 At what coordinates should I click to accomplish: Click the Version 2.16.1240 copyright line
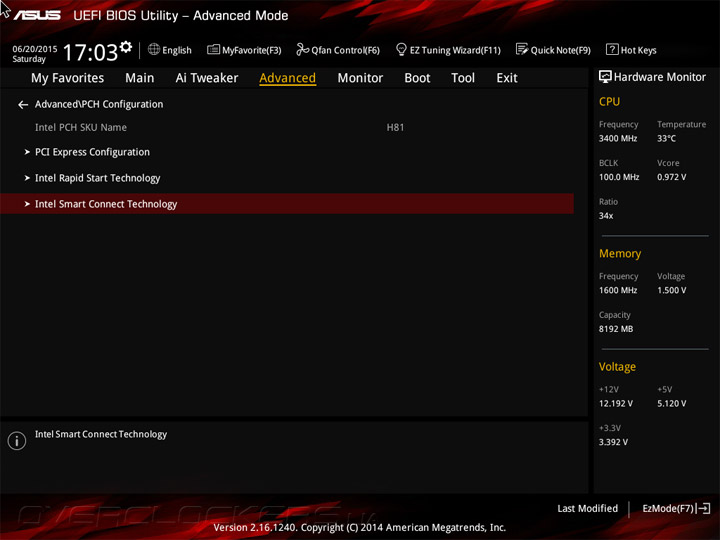360,527
